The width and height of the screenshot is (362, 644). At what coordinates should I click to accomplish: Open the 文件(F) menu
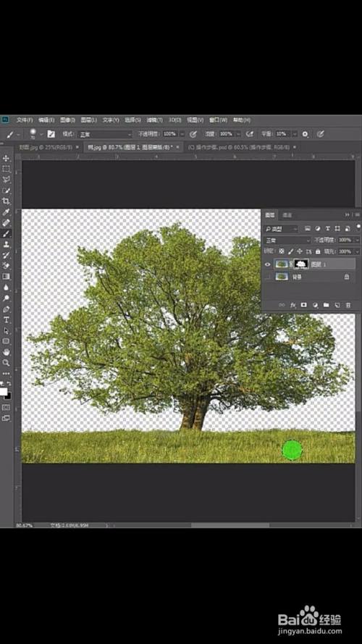pos(24,120)
